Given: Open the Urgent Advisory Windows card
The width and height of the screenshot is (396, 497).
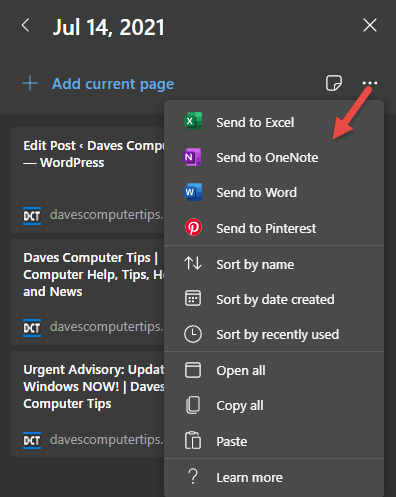Looking at the screenshot, I should pos(87,404).
